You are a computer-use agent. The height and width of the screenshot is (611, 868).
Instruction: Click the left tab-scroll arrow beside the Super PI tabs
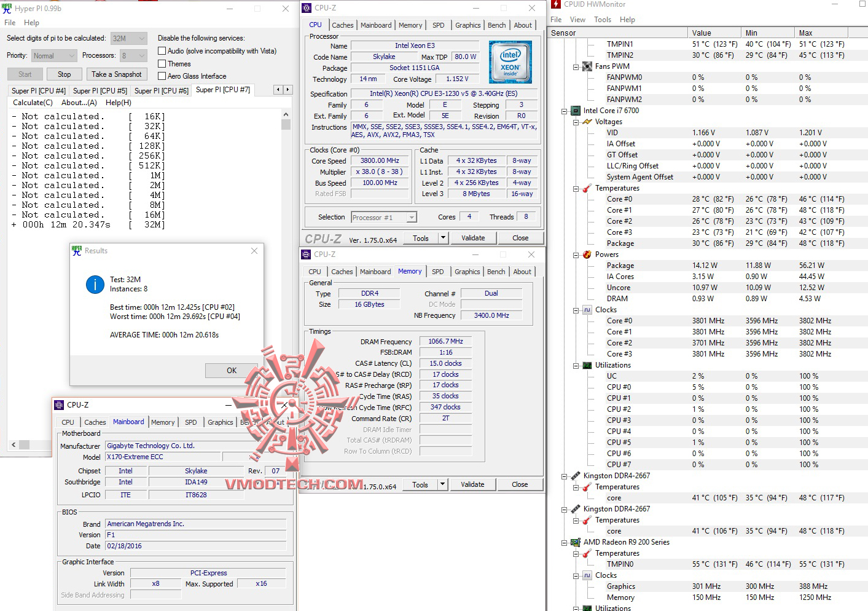point(278,90)
